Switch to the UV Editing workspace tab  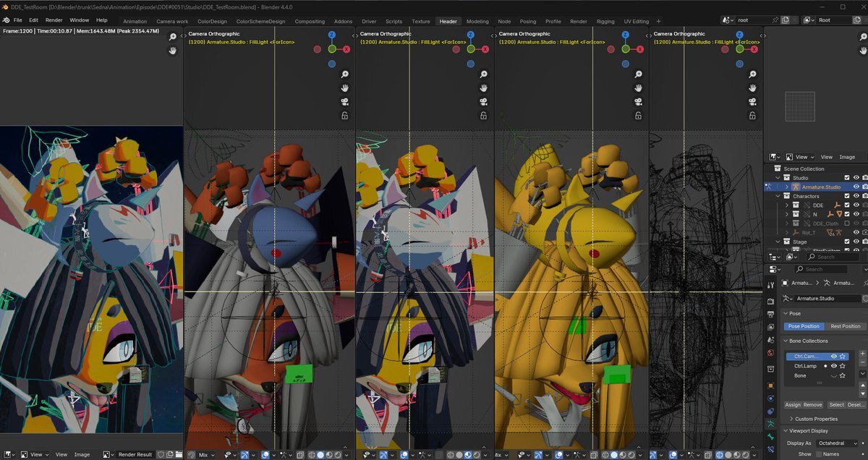[x=636, y=21]
